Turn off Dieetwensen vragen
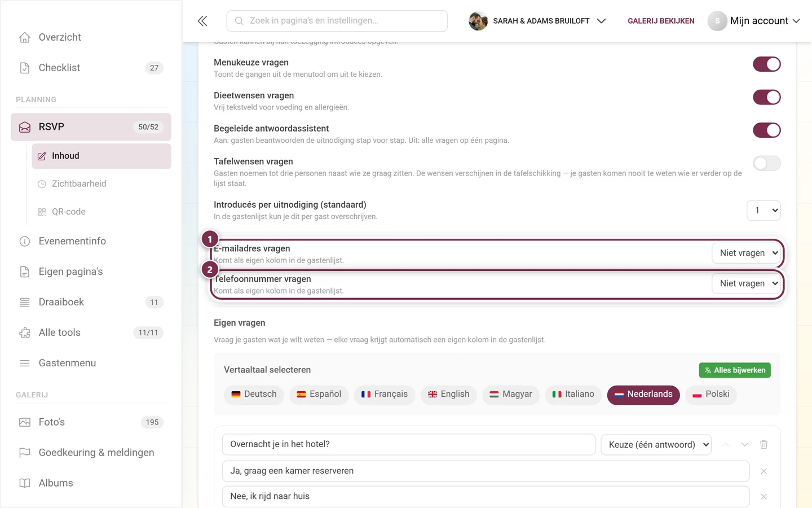This screenshot has height=508, width=812. coord(767,97)
